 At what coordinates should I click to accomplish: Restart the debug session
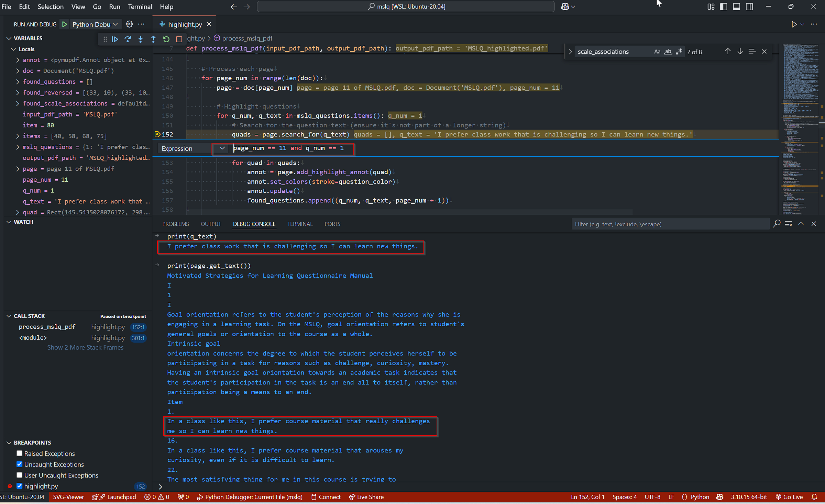coord(166,39)
